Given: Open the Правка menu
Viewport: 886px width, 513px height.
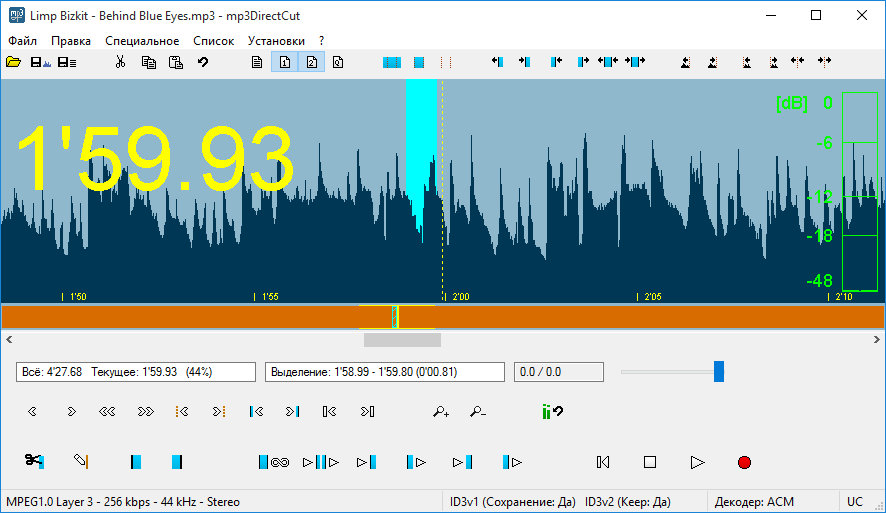Looking at the screenshot, I should pos(71,41).
